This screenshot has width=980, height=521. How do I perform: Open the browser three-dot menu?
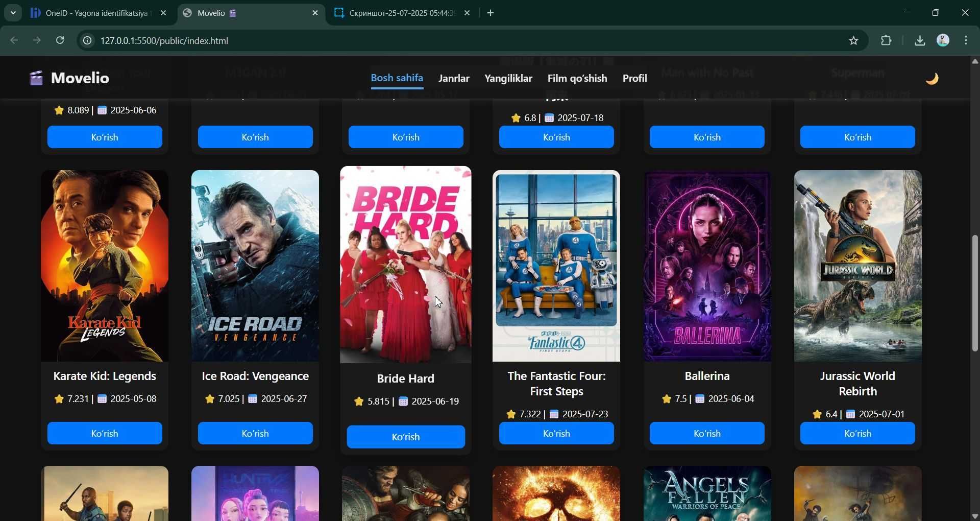[966, 40]
